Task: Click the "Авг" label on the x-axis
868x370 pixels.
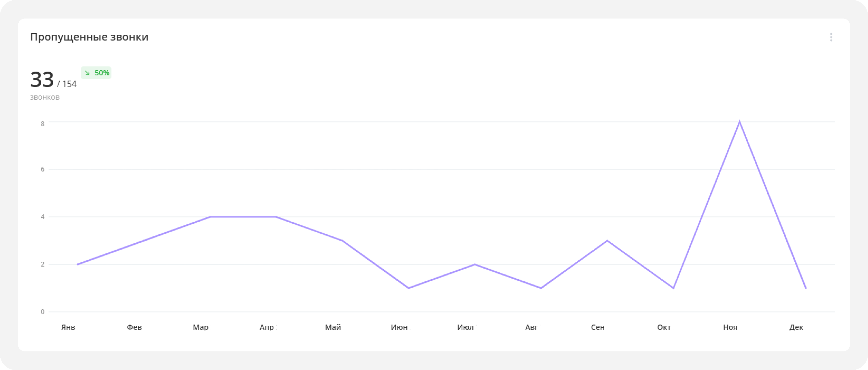Action: [531, 327]
